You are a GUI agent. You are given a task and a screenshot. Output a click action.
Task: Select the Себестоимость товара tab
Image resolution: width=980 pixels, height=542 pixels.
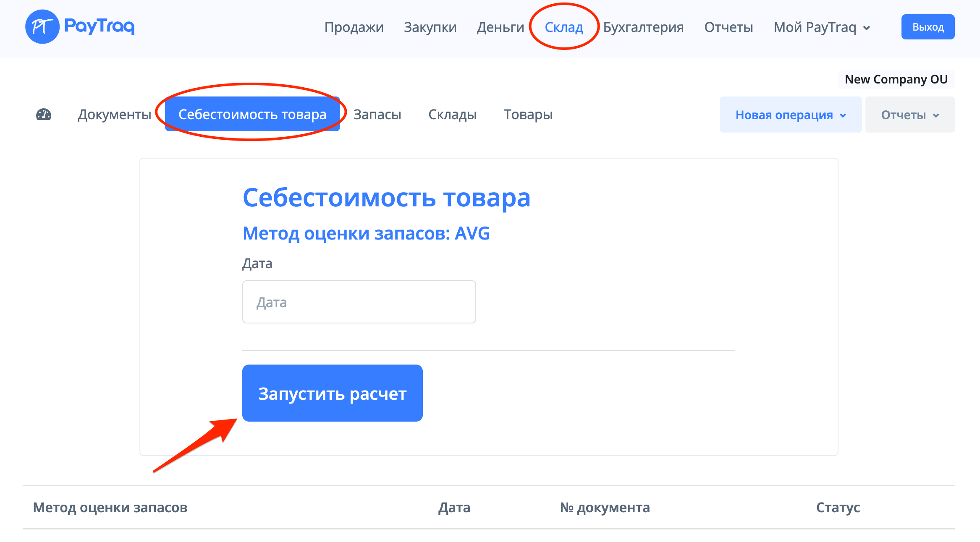click(252, 115)
